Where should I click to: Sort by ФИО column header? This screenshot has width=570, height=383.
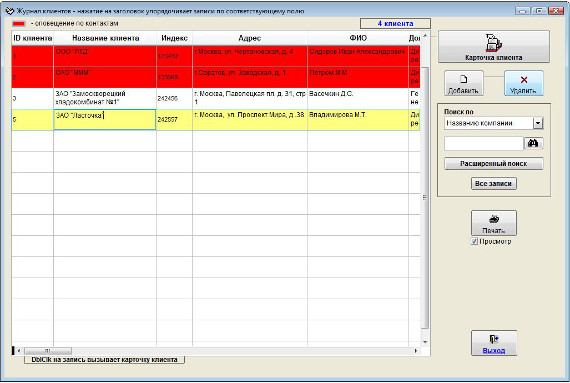(358, 38)
